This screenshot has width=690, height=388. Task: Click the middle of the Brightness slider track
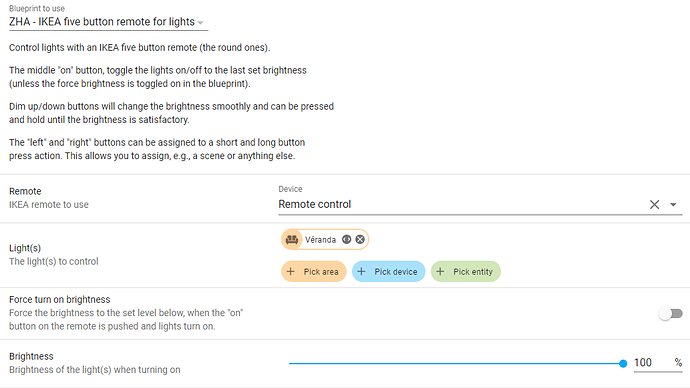[456, 363]
